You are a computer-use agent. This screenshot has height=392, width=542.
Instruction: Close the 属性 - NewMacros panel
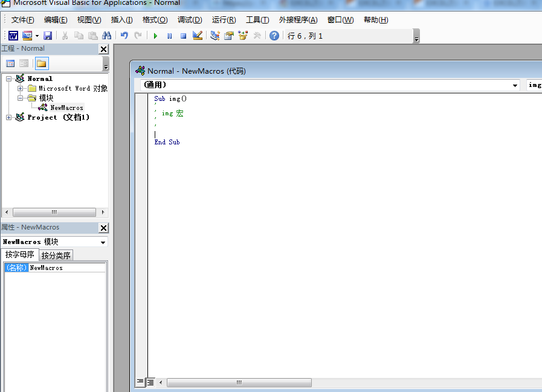coord(103,228)
